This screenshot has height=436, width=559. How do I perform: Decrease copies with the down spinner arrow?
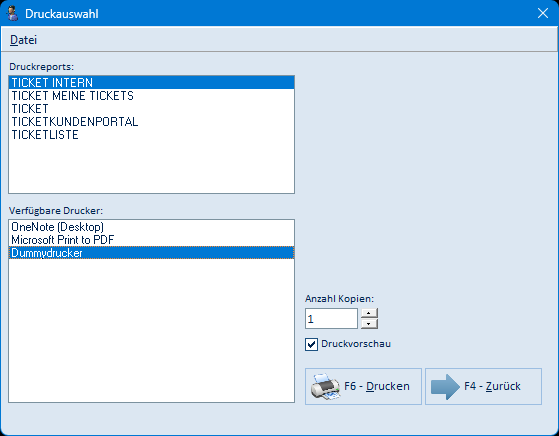point(369,324)
